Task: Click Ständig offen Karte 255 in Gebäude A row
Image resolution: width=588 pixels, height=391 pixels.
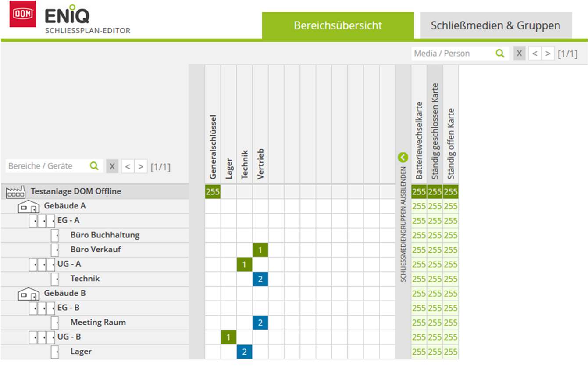Action: (451, 206)
